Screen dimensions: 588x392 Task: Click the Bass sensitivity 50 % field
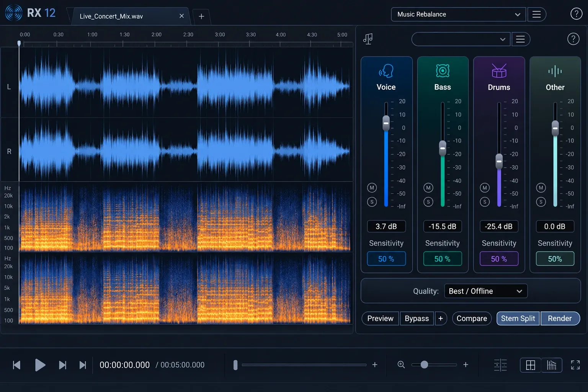pos(443,259)
